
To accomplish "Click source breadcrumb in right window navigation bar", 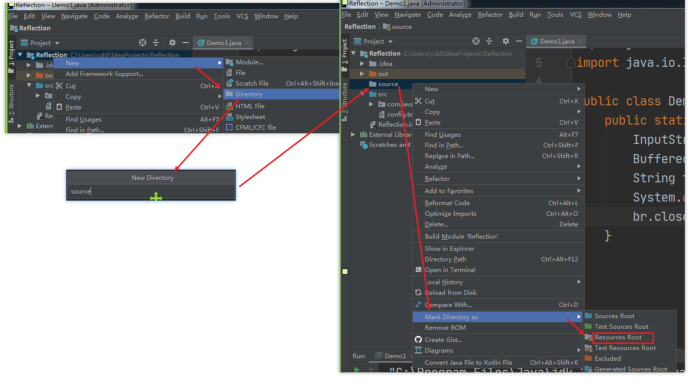I will click(397, 27).
